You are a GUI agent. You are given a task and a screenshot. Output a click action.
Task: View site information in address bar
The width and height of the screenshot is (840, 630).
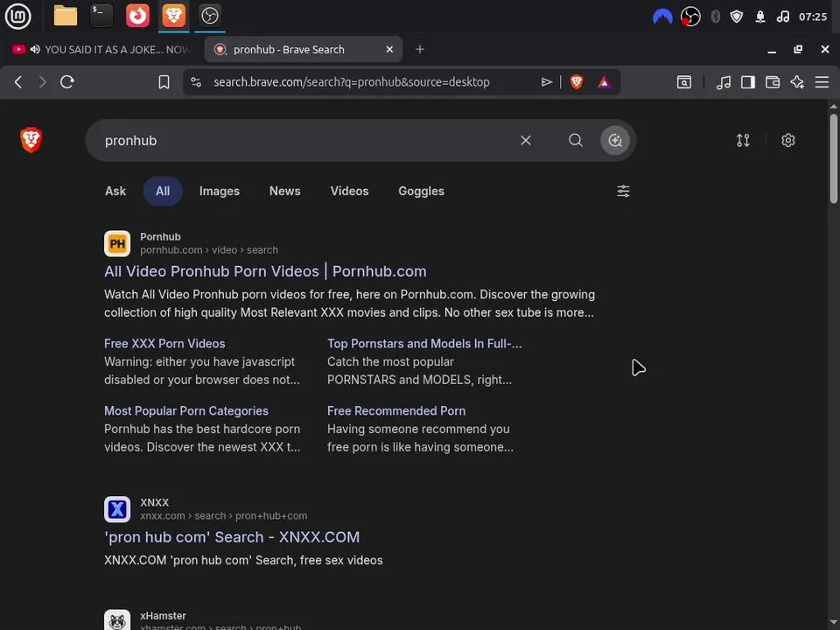(196, 82)
